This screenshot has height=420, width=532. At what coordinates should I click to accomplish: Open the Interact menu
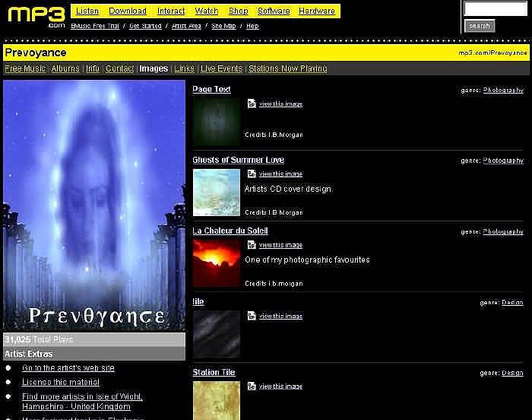pos(171,11)
